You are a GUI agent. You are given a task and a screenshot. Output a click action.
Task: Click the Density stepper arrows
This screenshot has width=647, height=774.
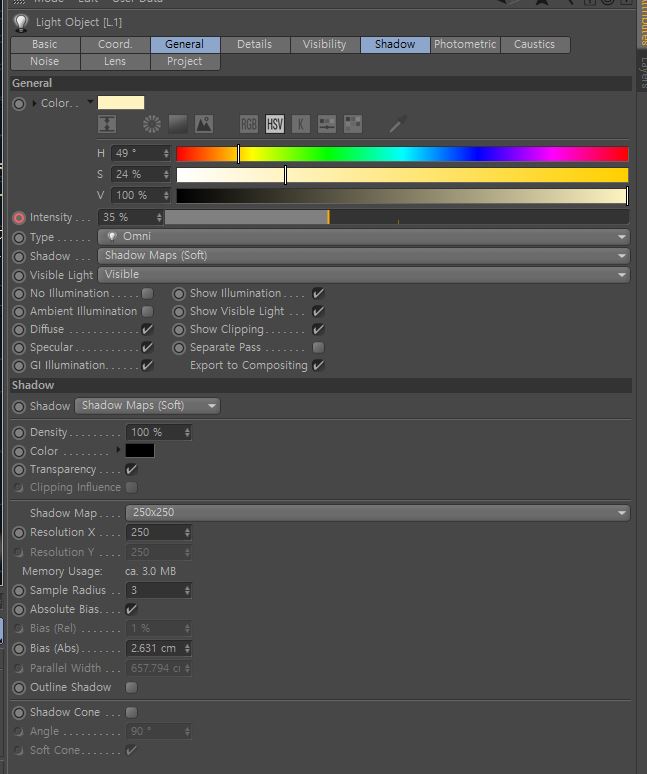pos(188,432)
